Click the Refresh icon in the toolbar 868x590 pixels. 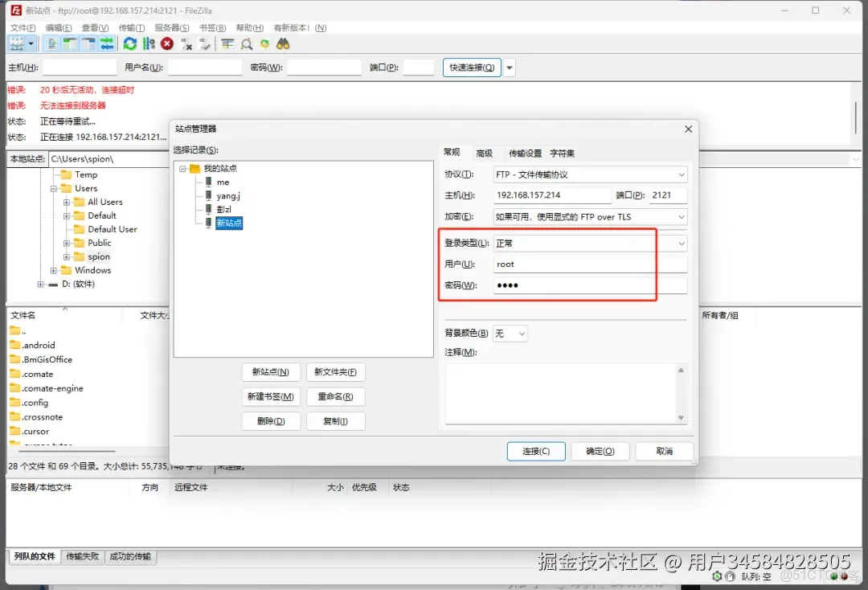[x=129, y=43]
